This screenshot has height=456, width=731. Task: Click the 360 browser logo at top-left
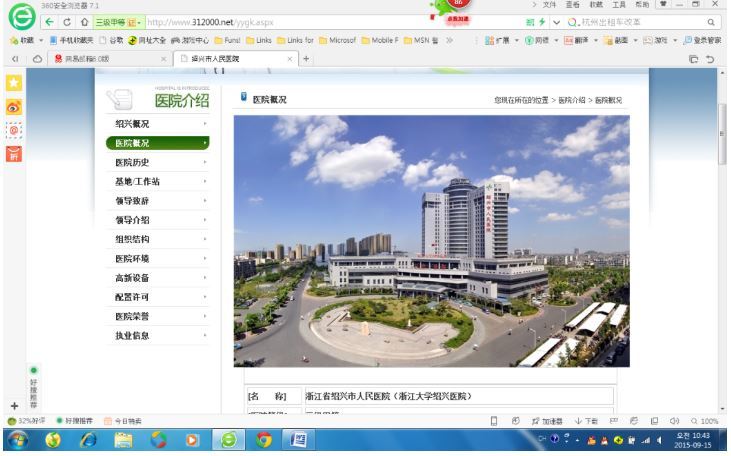(x=22, y=17)
